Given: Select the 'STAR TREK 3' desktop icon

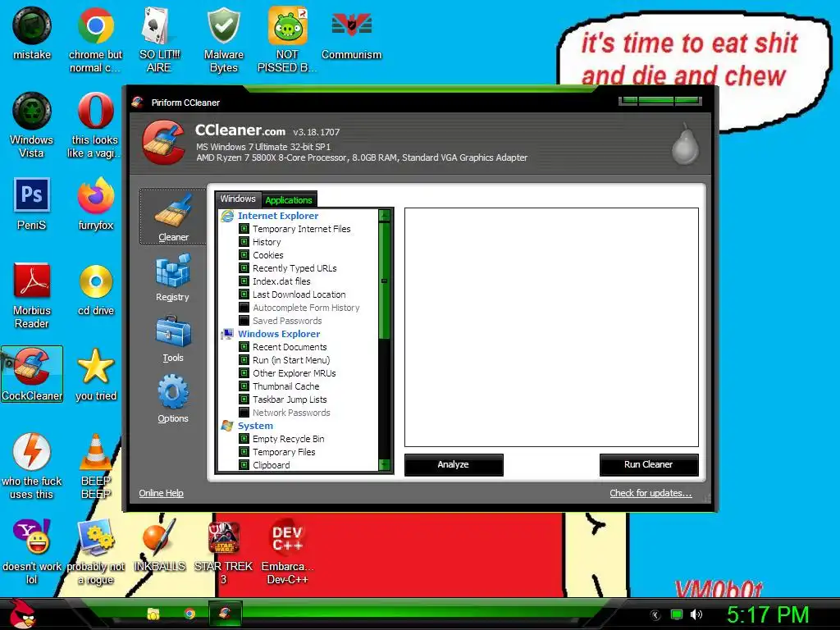Looking at the screenshot, I should [223, 538].
